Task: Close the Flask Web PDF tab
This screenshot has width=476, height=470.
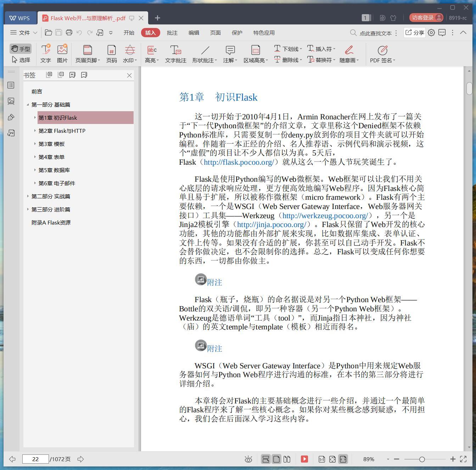Action: [x=141, y=18]
